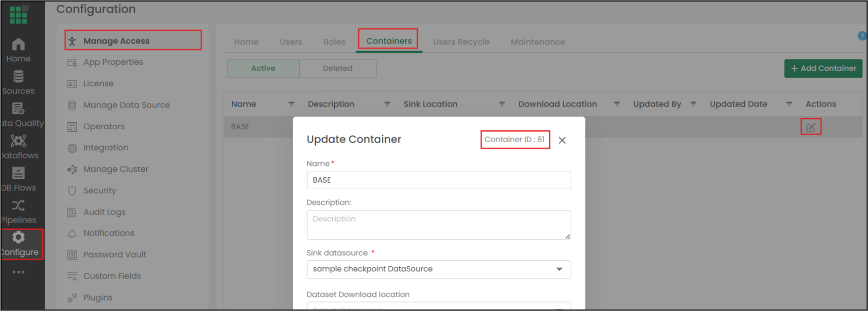The image size is (868, 311).
Task: Click the edit icon in the BASE row
Action: click(x=810, y=127)
